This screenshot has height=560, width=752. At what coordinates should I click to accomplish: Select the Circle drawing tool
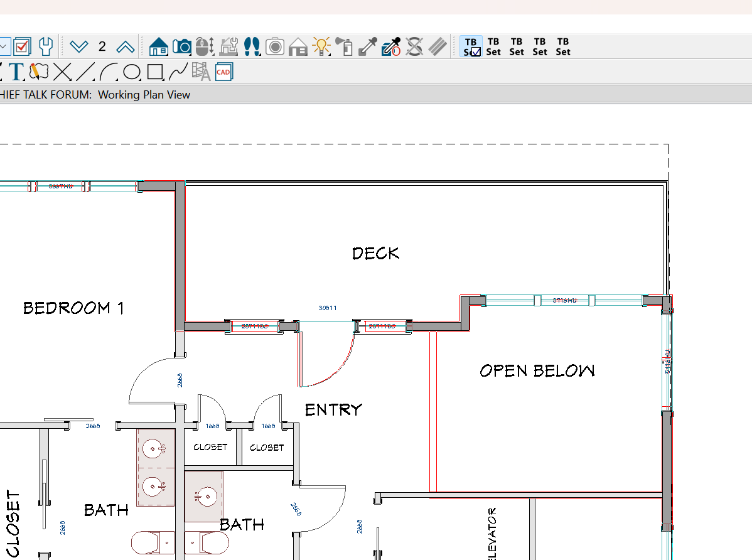[x=131, y=72]
